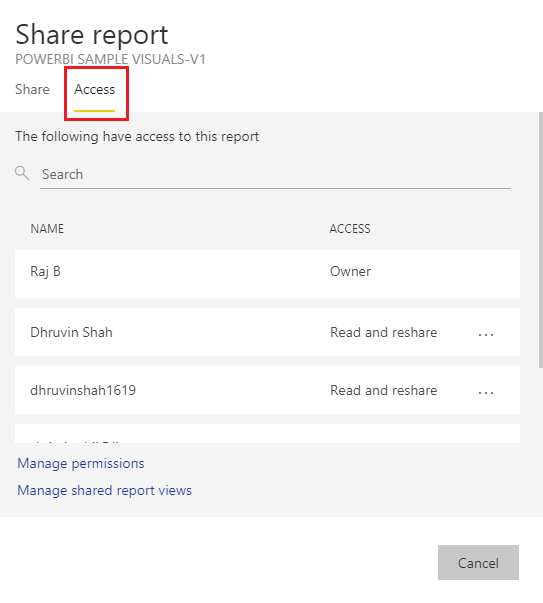The width and height of the screenshot is (543, 603).
Task: Open the Manage permissions link
Action: click(x=81, y=463)
